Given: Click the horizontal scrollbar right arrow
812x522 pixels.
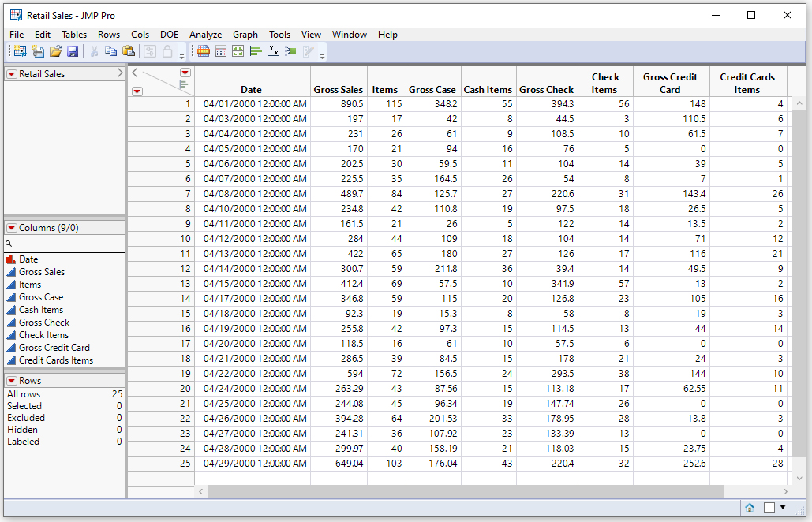Looking at the screenshot, I should point(784,491).
